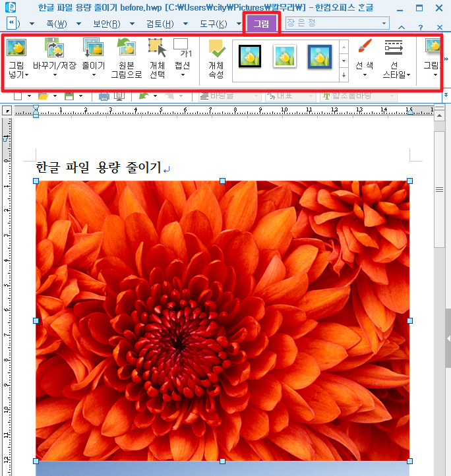Restore image with 원본 그림으로 icon
Image resolution: width=451 pixels, height=476 pixels.
[x=127, y=47]
